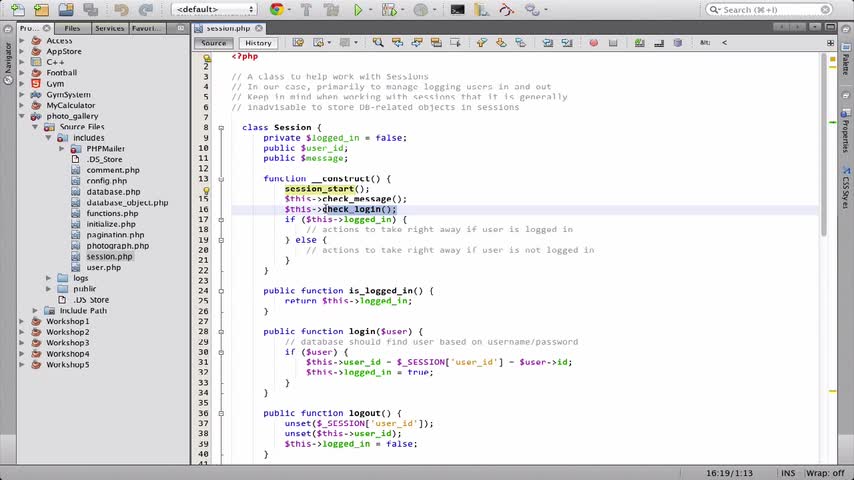Screen dimensions: 854x480
Task: Click Find Next Occurrence icon
Action: pos(417,42)
